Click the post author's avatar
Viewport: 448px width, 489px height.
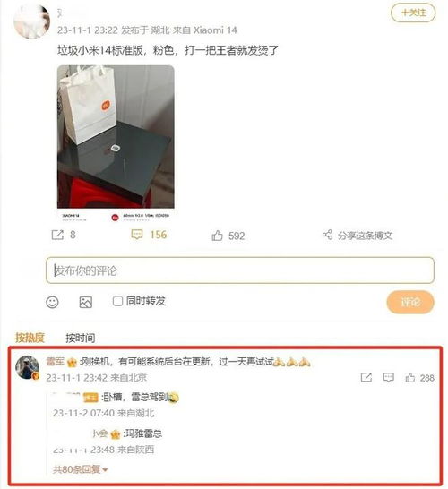pos(31,21)
